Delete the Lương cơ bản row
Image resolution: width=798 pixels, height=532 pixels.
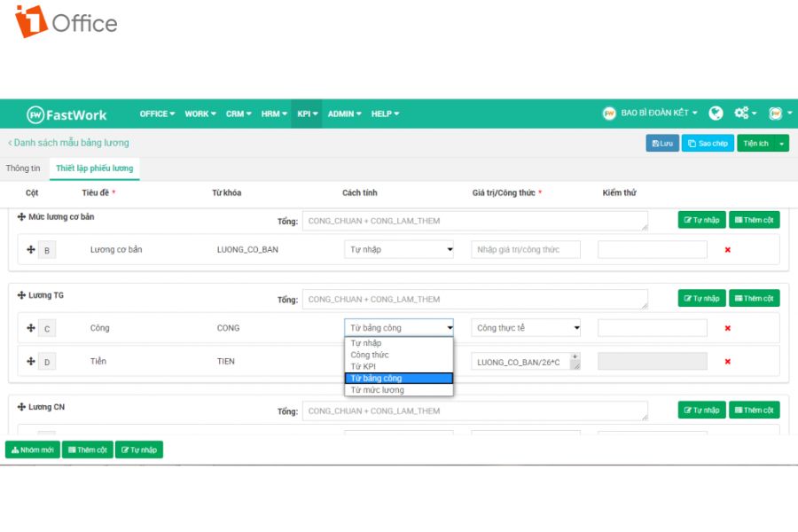[x=728, y=250]
